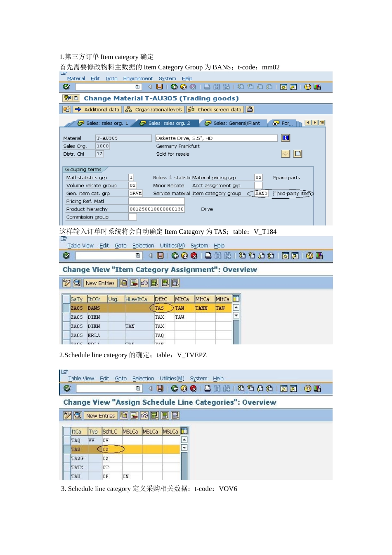Viewport: 392px width, 555px height.
Task: Click the table settings icon above Item Category grid
Action: point(236,298)
